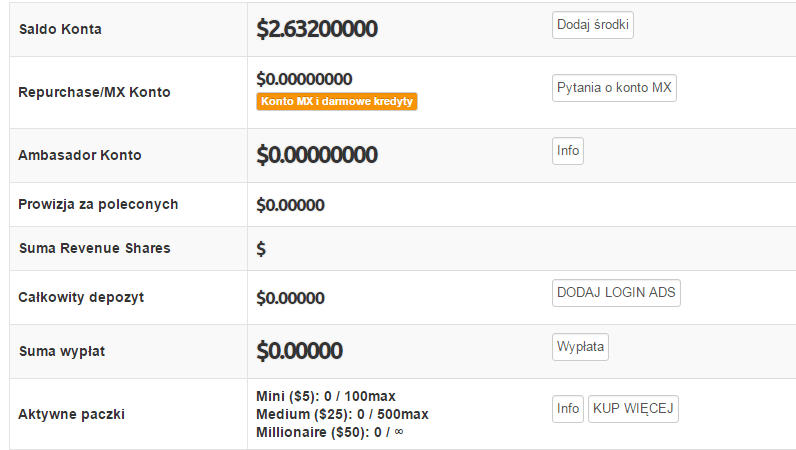This screenshot has height=450, width=796.
Task: Select the Saldo Konta balance amount $2.63200000
Action: pyautogui.click(x=316, y=29)
